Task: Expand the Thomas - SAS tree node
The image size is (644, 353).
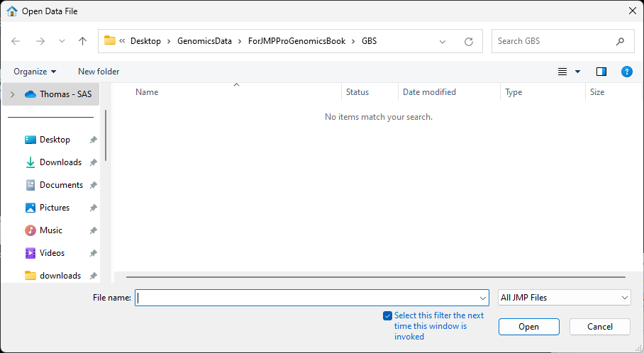Action: click(12, 94)
